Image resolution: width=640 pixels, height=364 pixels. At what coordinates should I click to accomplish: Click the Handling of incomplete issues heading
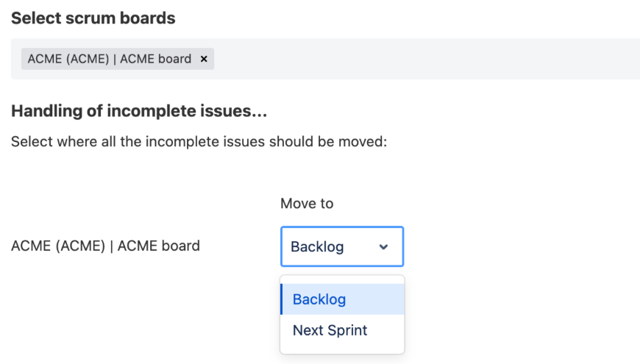click(138, 112)
